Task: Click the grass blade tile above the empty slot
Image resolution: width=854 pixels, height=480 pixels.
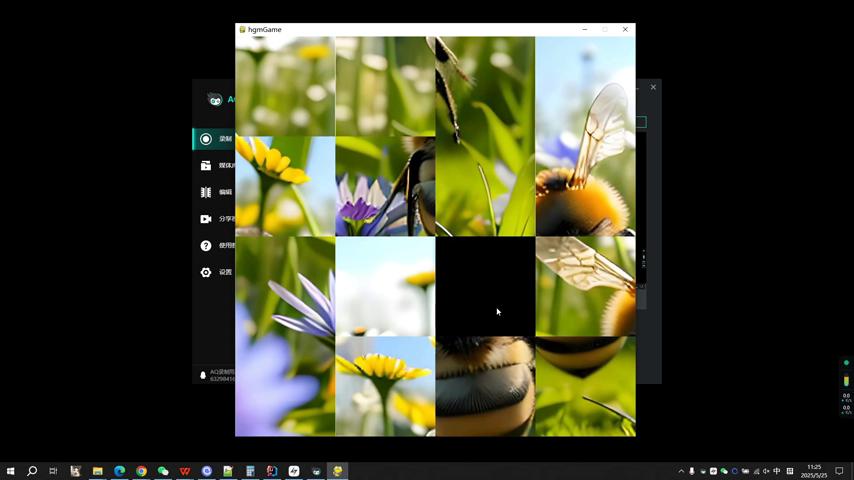Action: pos(485,186)
